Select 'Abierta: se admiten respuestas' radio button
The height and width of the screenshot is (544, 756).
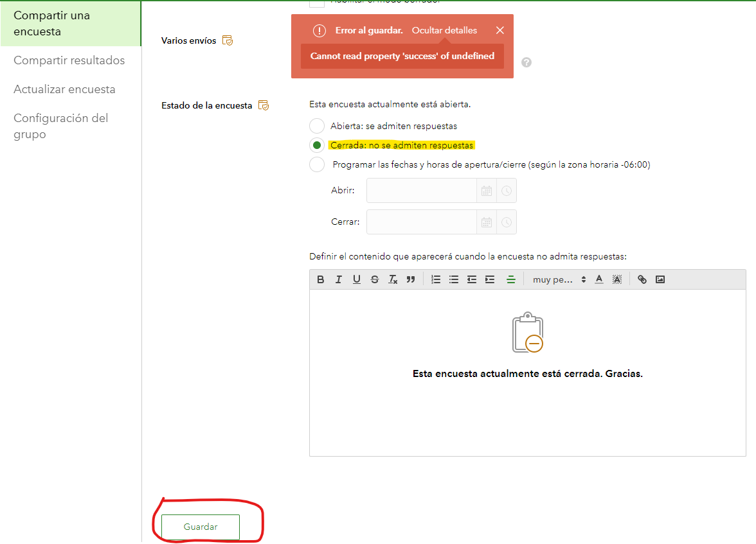317,126
